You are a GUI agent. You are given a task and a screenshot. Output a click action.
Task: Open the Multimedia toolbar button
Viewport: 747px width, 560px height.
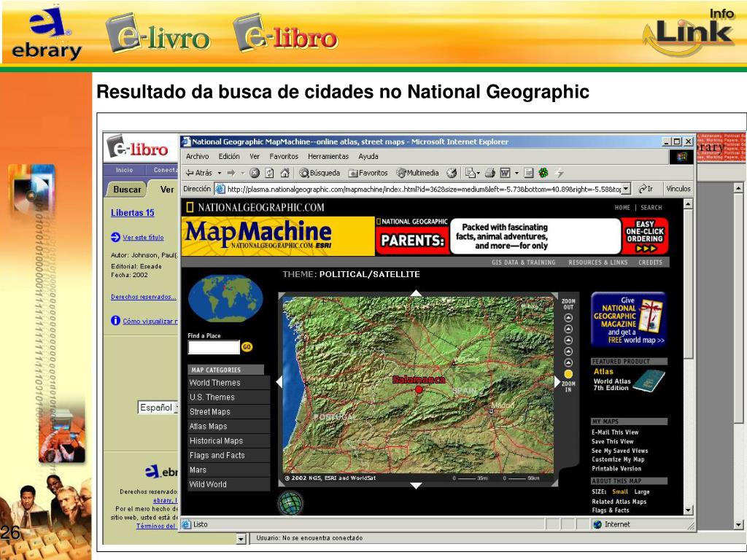pyautogui.click(x=418, y=173)
